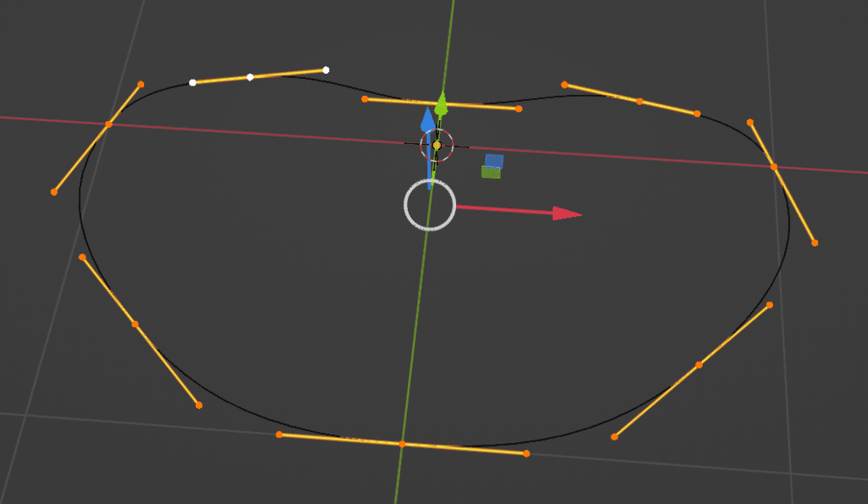Select the right handle of the top-center control point
The image size is (868, 504).
click(519, 109)
